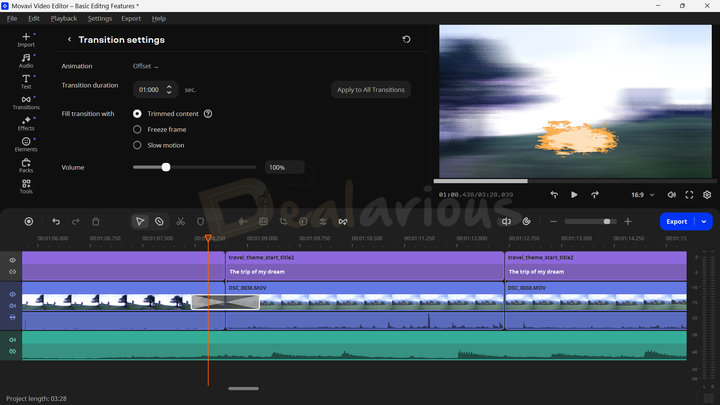The height and width of the screenshot is (405, 720).
Task: Enter fullscreen preview mode
Action: (x=689, y=195)
